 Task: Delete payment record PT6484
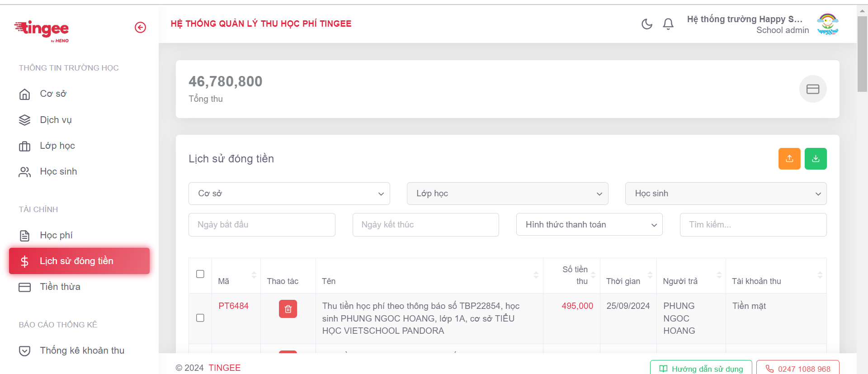coord(288,309)
